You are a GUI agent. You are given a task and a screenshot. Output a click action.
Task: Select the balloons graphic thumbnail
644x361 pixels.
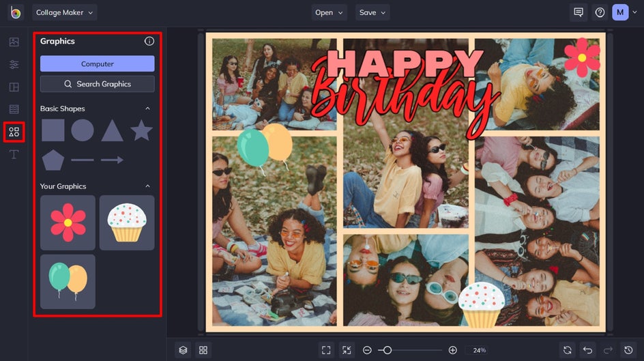tap(68, 282)
